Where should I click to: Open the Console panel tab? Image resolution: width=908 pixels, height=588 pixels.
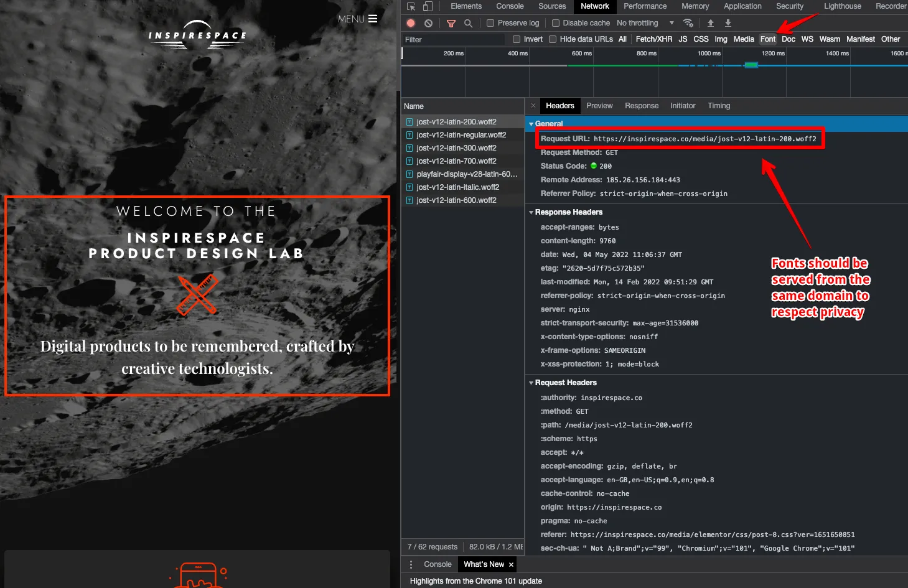tap(510, 6)
